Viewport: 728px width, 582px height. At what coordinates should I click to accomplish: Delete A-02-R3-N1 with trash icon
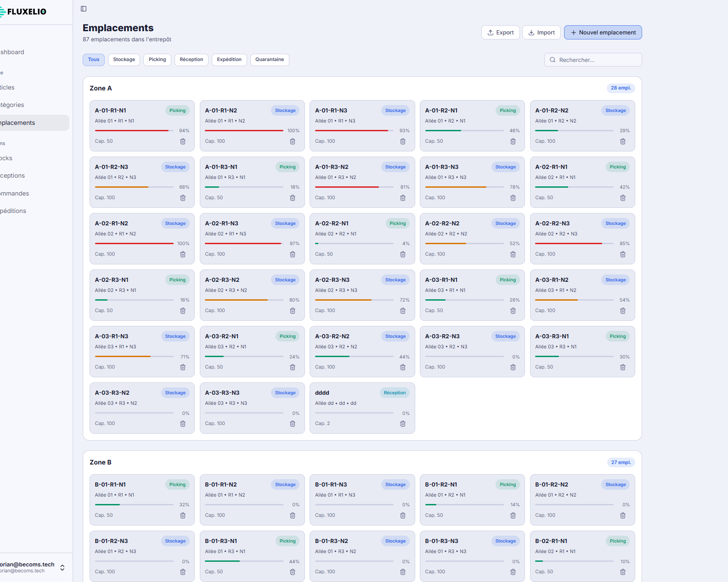coord(183,311)
